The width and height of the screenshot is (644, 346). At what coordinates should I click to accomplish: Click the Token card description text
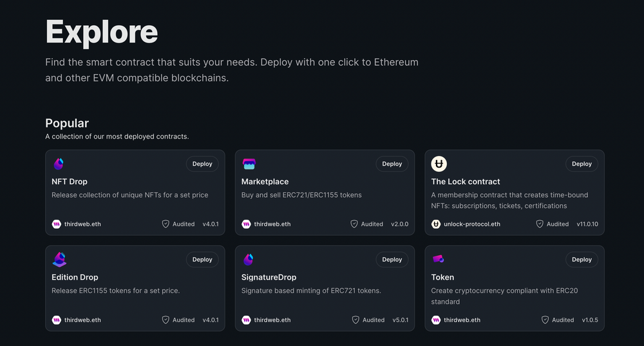[504, 296]
